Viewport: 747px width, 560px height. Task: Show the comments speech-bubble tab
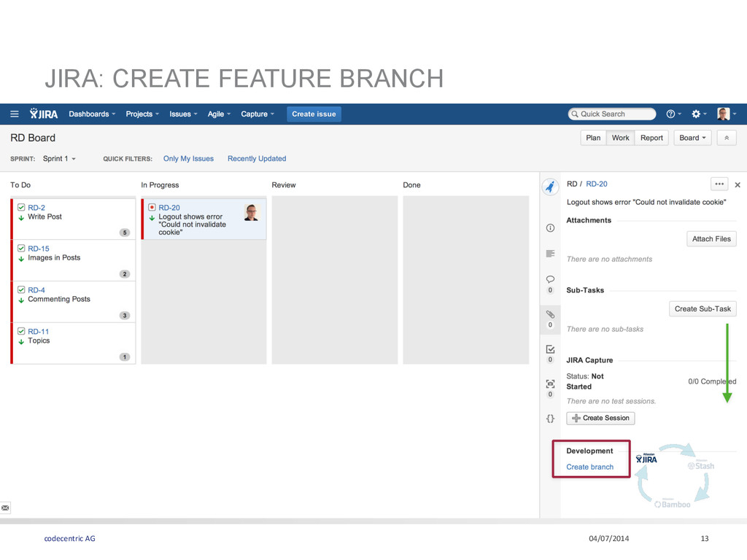(550, 279)
